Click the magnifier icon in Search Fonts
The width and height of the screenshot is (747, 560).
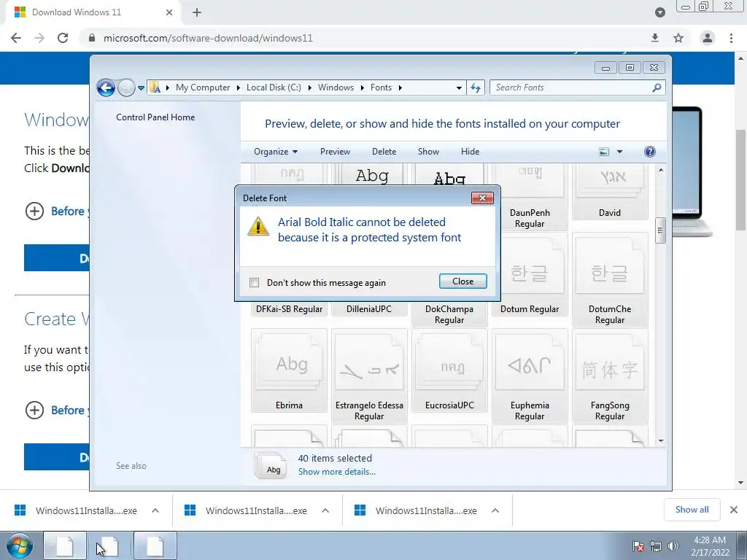click(x=657, y=87)
